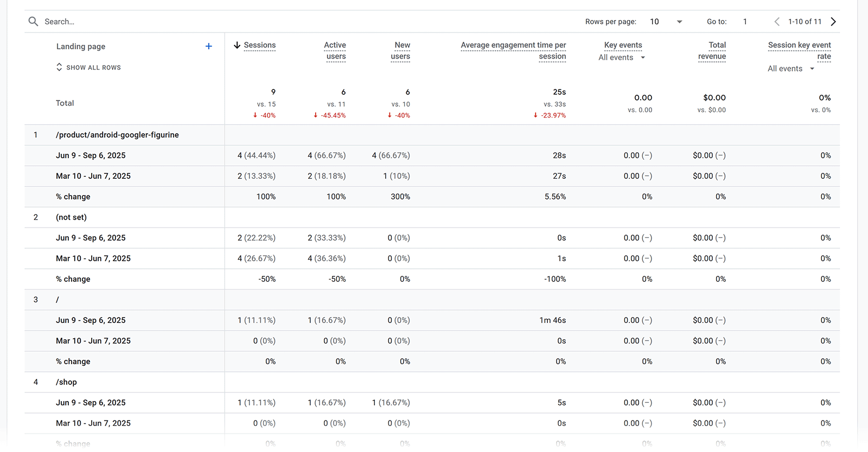This screenshot has height=452, width=868.
Task: Select the (not set) landing page row
Action: click(x=71, y=217)
